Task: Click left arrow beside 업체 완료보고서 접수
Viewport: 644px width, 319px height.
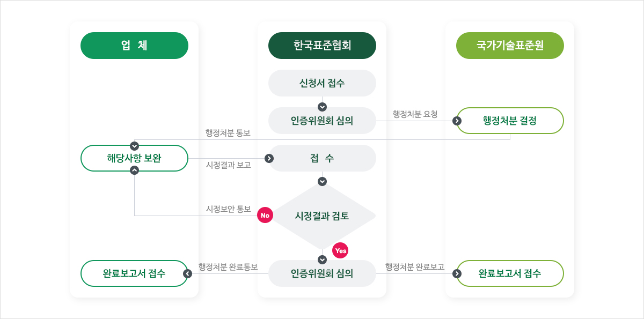Action: [188, 273]
